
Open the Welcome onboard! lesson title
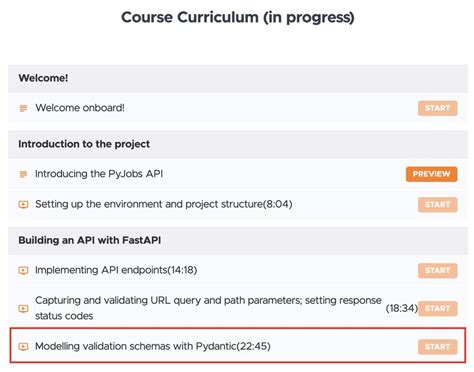80,108
